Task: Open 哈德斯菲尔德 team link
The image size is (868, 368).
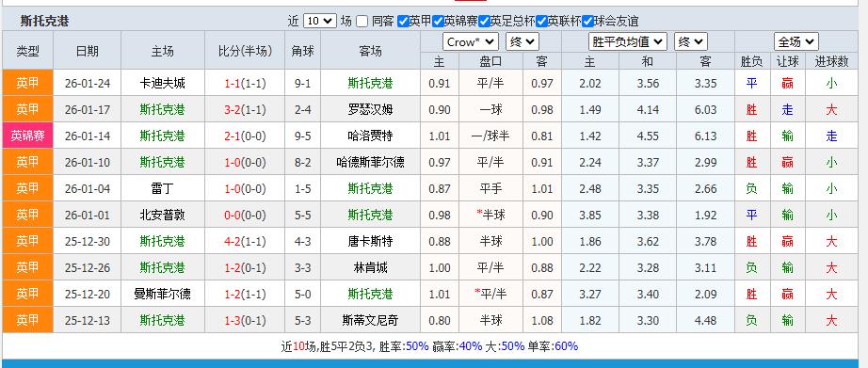Action: pos(370,162)
